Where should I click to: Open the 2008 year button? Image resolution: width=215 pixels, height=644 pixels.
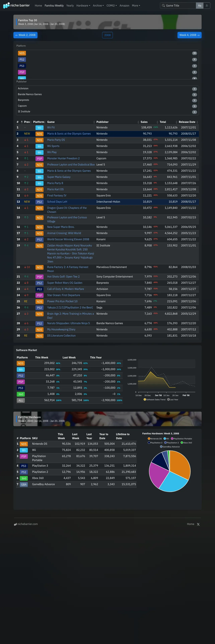tap(107, 35)
